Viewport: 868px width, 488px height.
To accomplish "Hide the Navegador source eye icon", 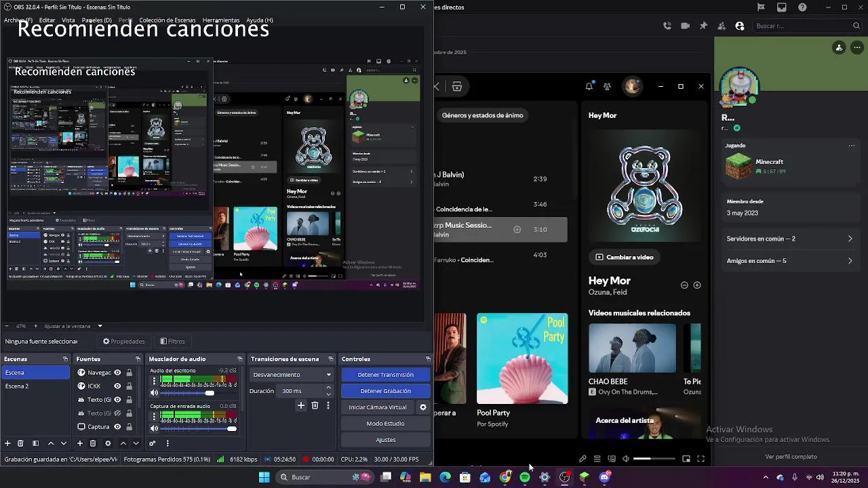I will (117, 373).
